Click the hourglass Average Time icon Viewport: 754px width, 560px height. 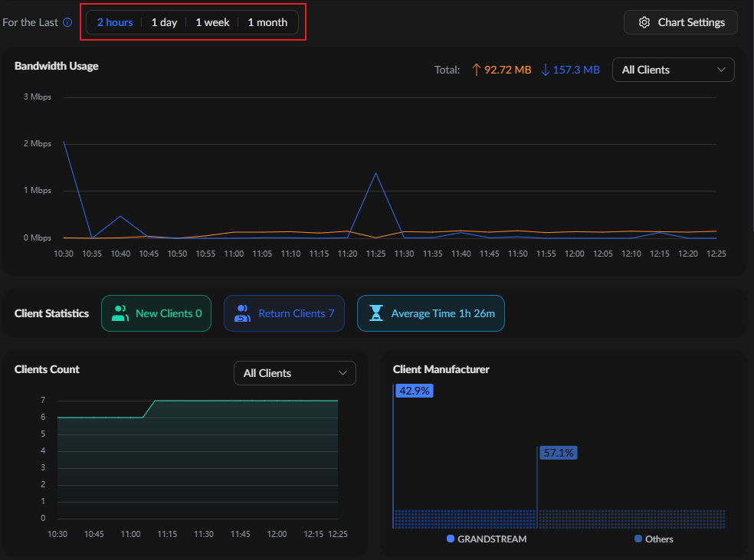coord(376,313)
